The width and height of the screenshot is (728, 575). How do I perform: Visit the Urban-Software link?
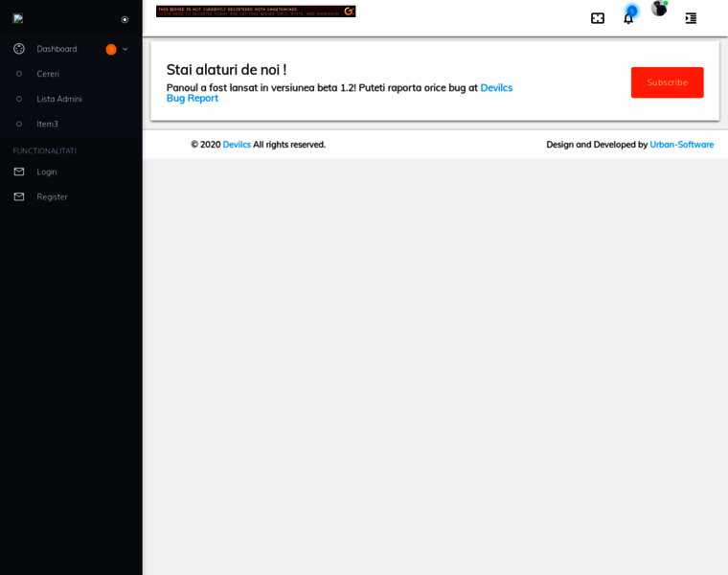682,145
